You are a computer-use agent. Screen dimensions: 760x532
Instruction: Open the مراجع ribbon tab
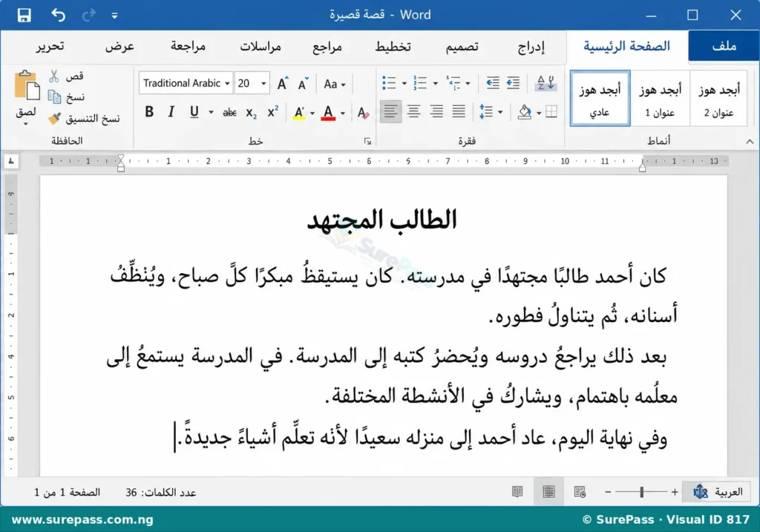[x=327, y=47]
